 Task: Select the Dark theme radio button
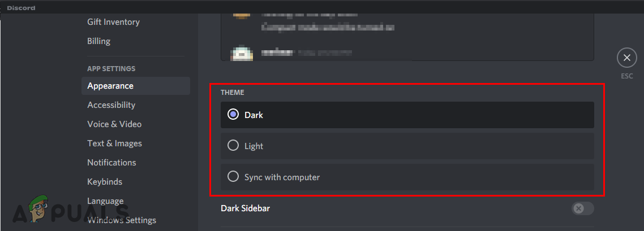coord(233,115)
